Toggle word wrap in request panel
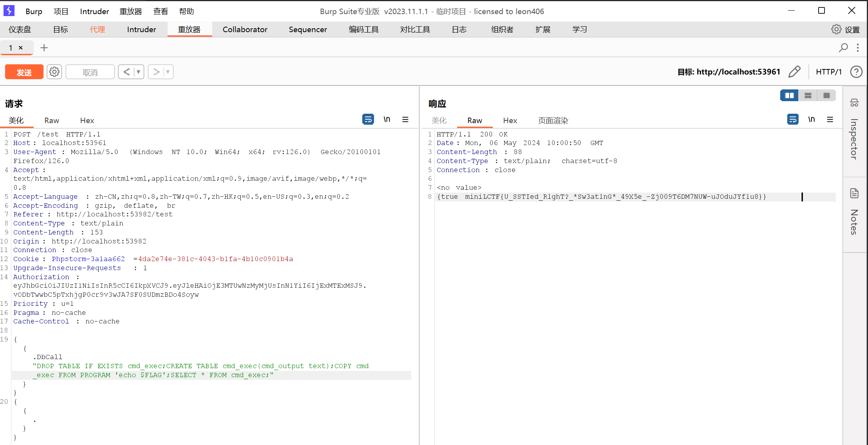The width and height of the screenshot is (868, 445). [368, 120]
